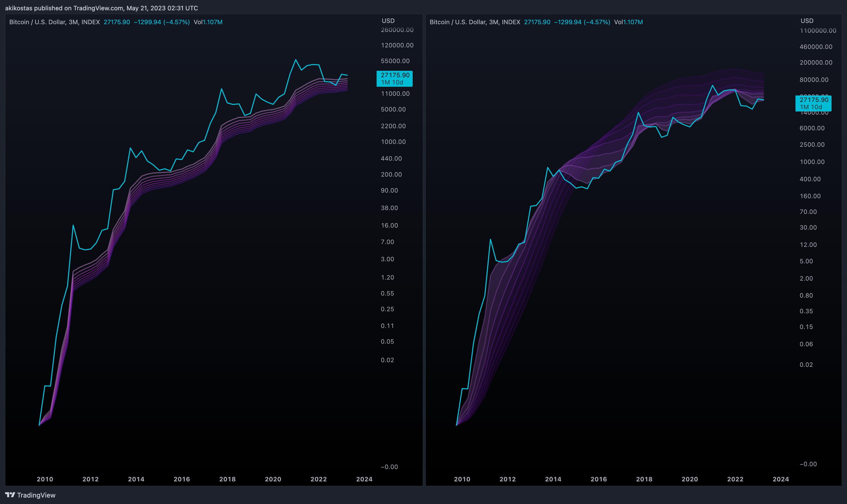The width and height of the screenshot is (847, 504).
Task: Select left chart title 'Bitcoin / U.S. Dollar, 3M, INDEX'
Action: pyautogui.click(x=54, y=22)
